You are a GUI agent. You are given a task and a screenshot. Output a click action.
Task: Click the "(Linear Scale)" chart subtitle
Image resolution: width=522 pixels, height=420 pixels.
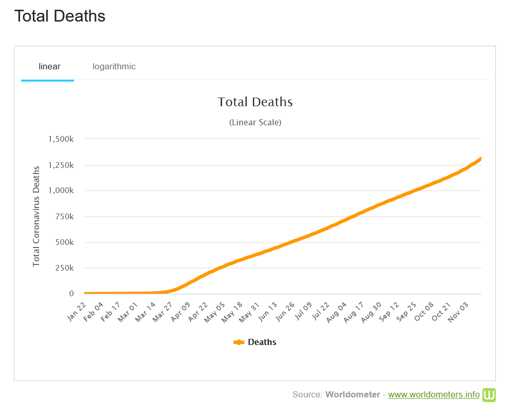[255, 123]
